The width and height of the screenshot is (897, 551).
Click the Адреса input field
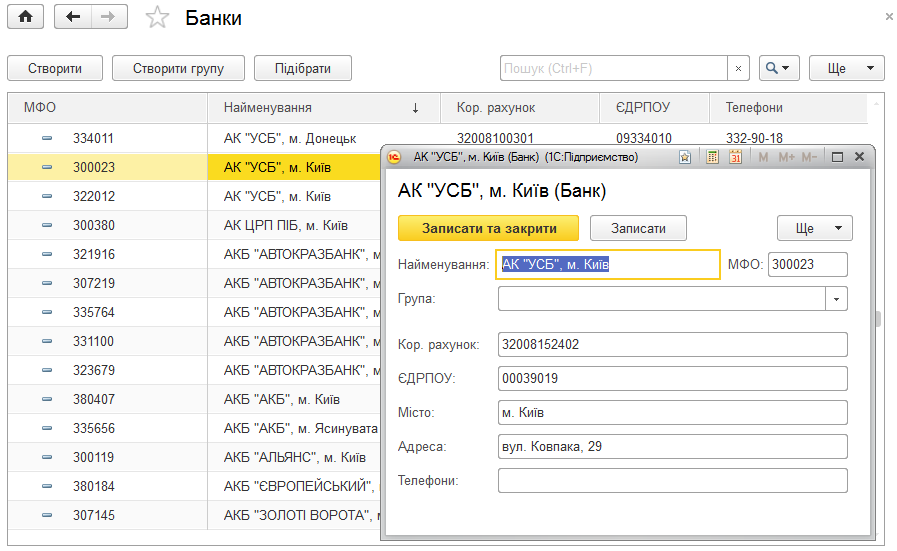pyautogui.click(x=673, y=446)
